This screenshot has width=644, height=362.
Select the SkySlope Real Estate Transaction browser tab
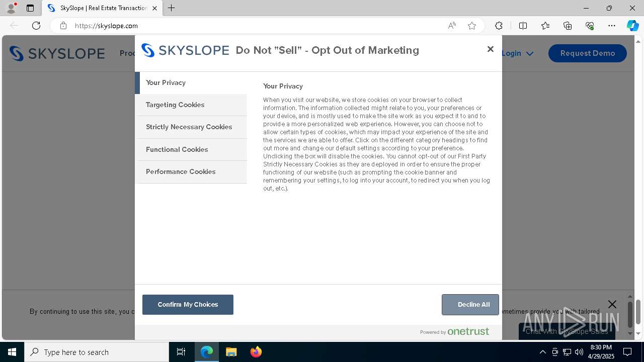coord(102,8)
